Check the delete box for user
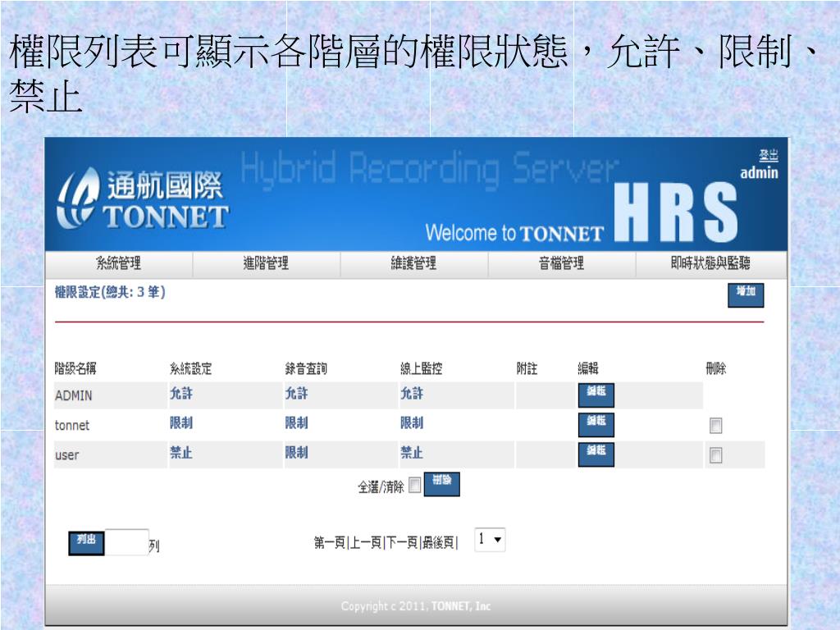840x630 pixels. click(x=715, y=454)
